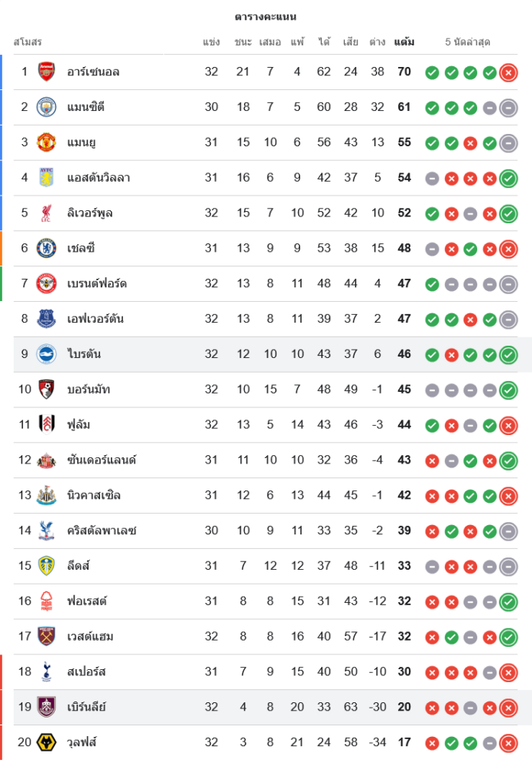Open the เอฟเวอร์ตัน team name link

coord(95,319)
